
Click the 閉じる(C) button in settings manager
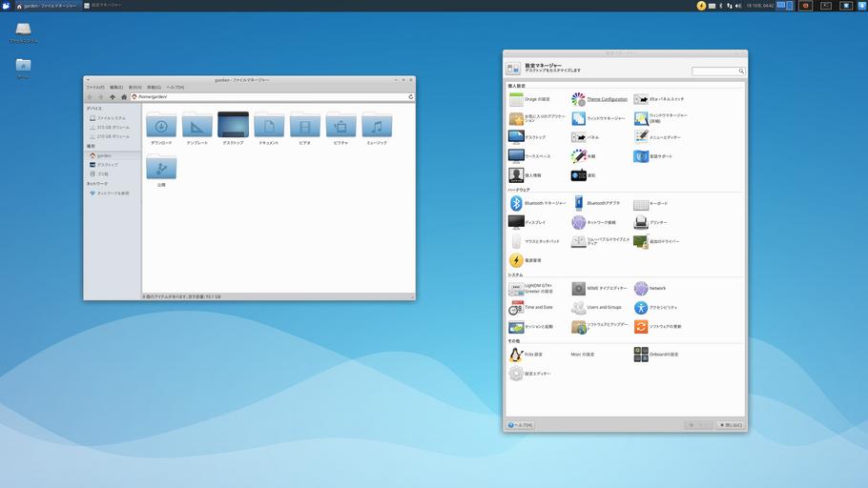(x=730, y=425)
